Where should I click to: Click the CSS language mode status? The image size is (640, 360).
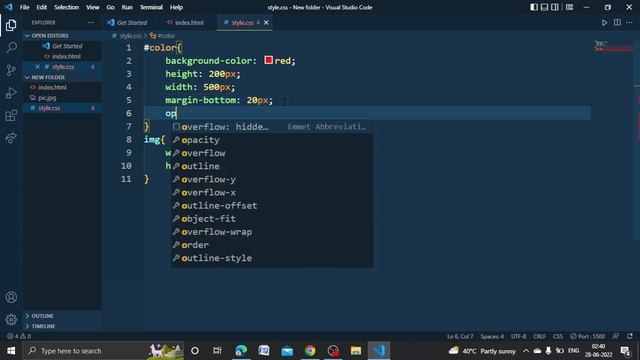558,336
